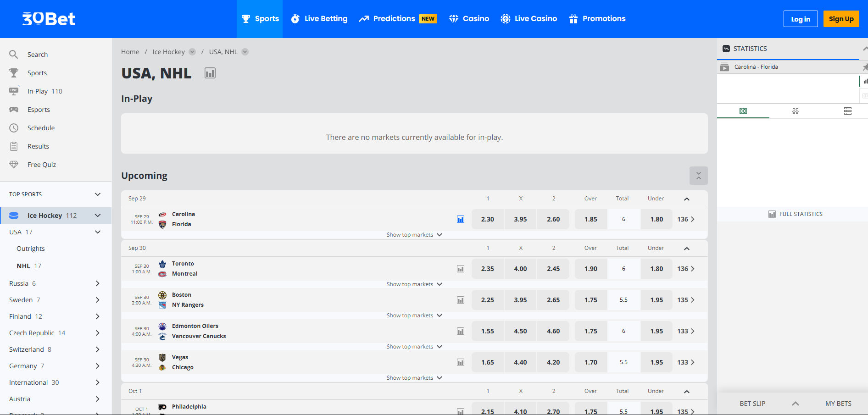Show top markets for Carolina vs Florida

[x=414, y=235]
